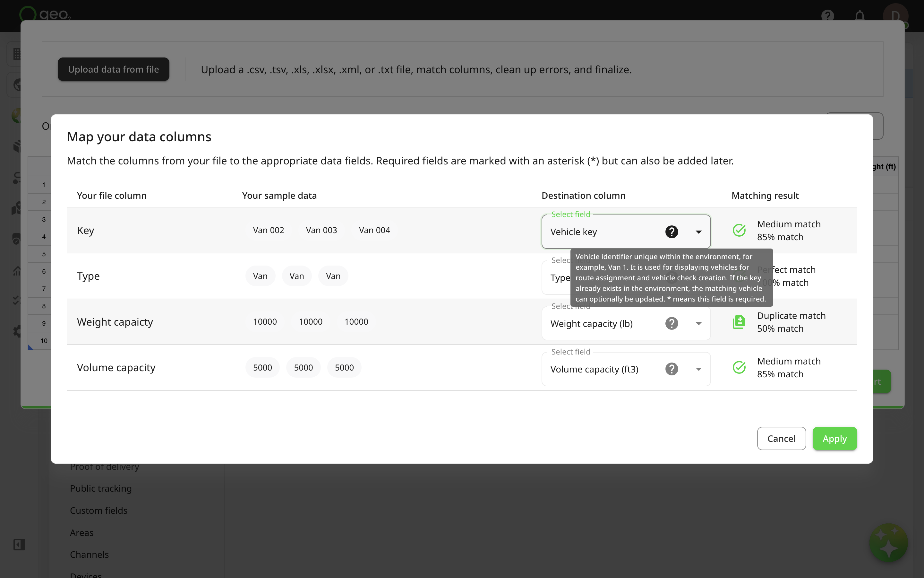Click the help icon for Vehicle key field

672,232
